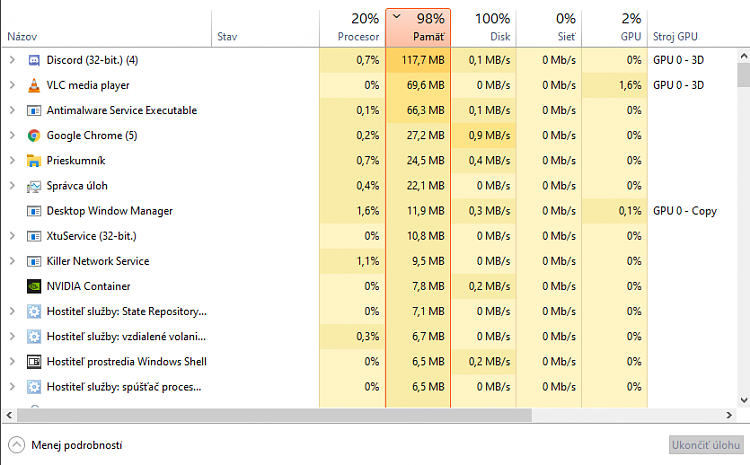Click the 1,6% GPU value for VLC
The width and height of the screenshot is (750, 465).
630,85
